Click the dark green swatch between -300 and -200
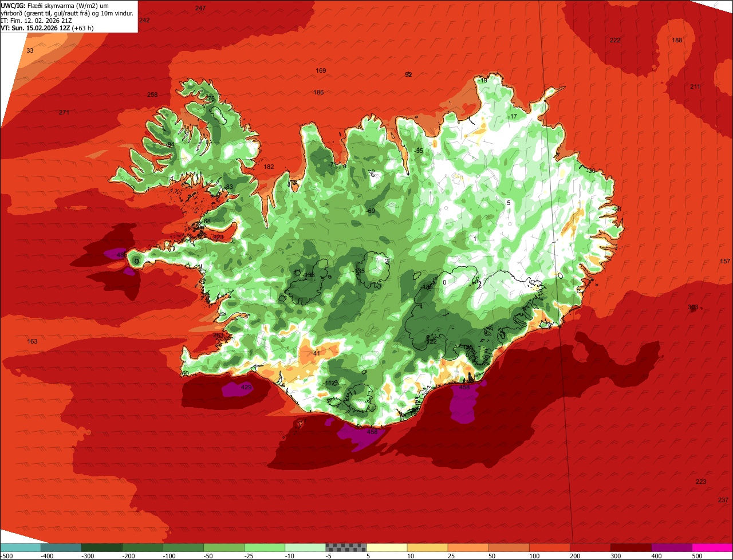This screenshot has width=733, height=560. (x=103, y=547)
